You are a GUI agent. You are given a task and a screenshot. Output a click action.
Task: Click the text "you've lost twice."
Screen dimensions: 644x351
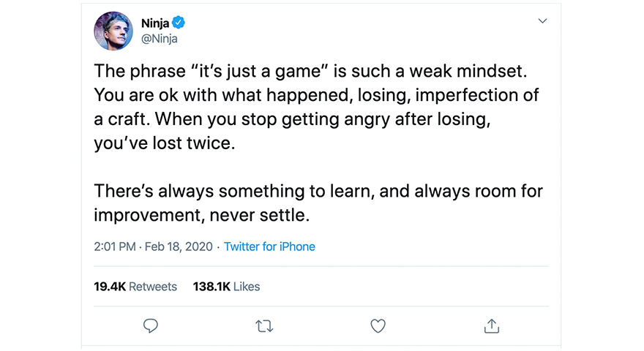tap(165, 143)
